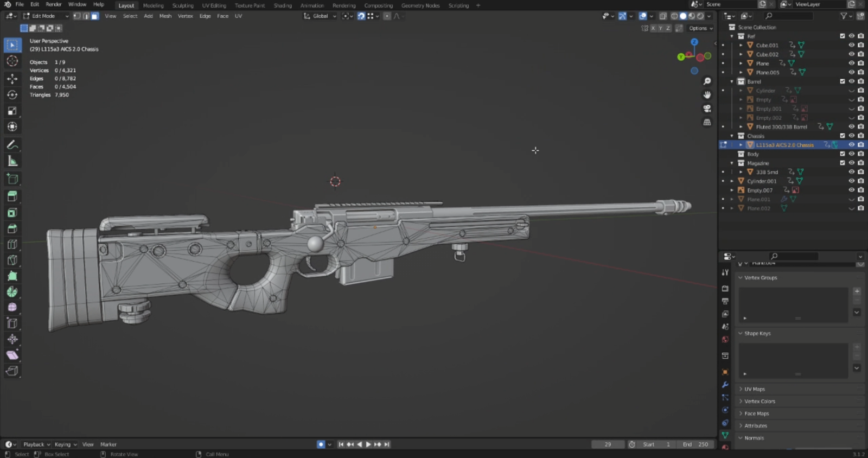This screenshot has height=458, width=868.
Task: Switch to face select mode
Action: pyautogui.click(x=95, y=16)
